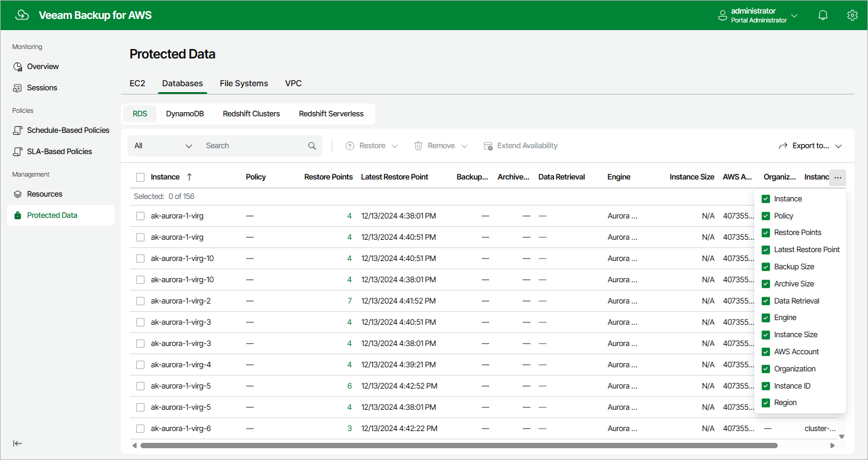Click the SLA-Based Policies icon
The height and width of the screenshot is (460, 868).
pyautogui.click(x=18, y=152)
